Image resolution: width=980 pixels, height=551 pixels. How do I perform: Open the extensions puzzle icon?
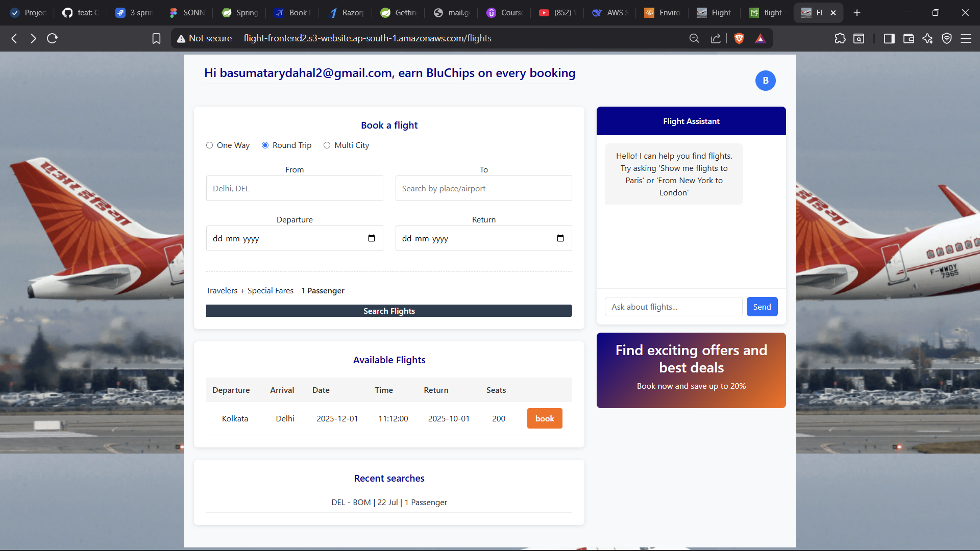pyautogui.click(x=840, y=38)
